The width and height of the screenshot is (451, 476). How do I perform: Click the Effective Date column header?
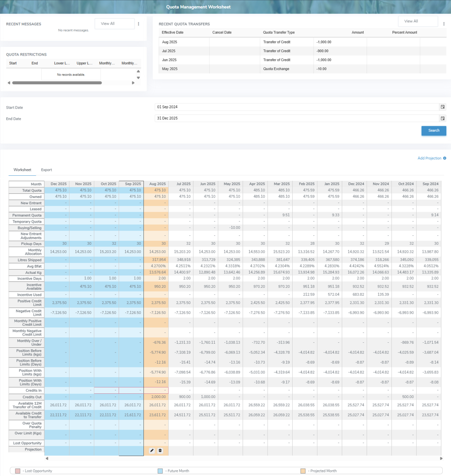click(172, 32)
